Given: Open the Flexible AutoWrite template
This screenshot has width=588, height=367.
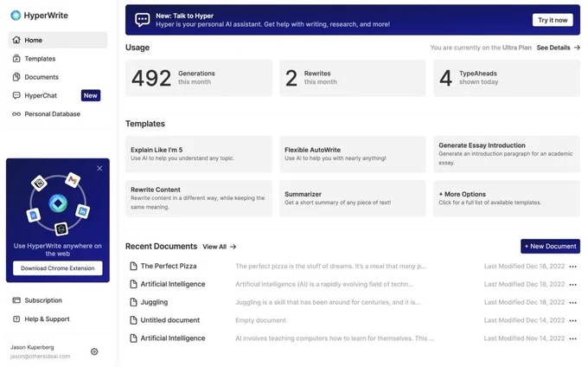Looking at the screenshot, I should (x=353, y=154).
